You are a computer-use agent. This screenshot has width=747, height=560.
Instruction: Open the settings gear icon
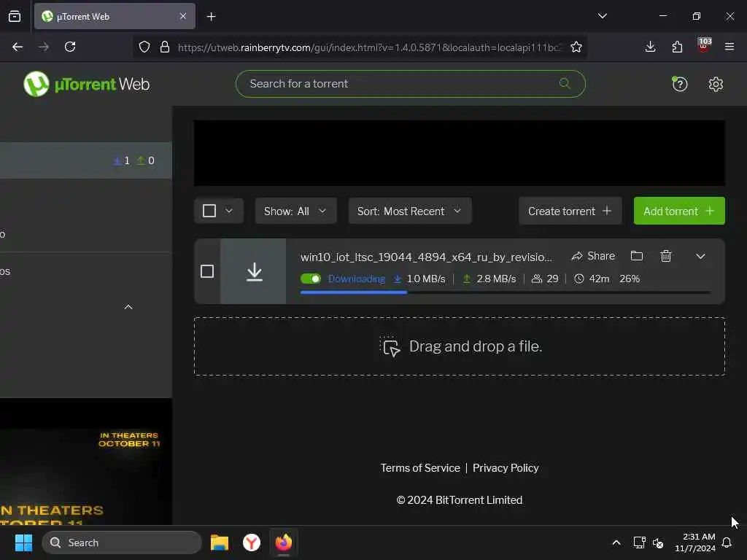716,85
